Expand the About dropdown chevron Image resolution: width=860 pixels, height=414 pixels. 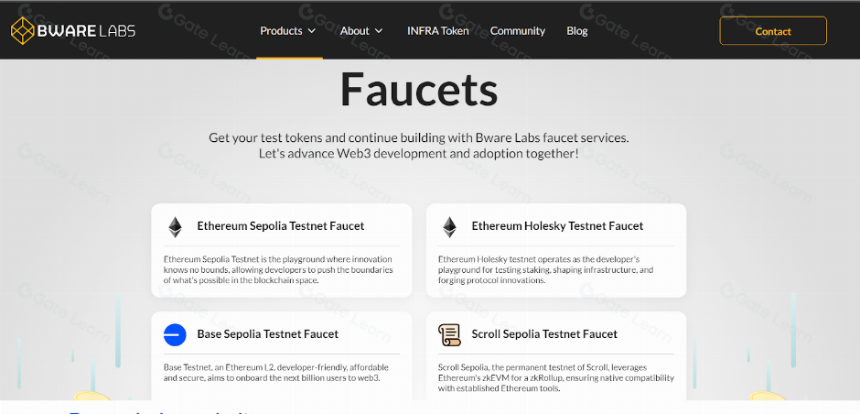pyautogui.click(x=378, y=31)
